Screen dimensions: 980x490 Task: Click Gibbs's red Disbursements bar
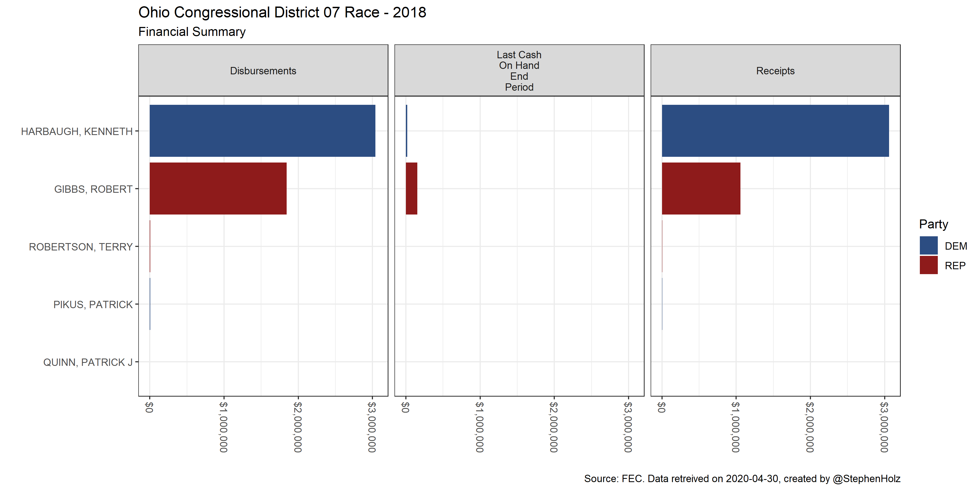point(218,188)
